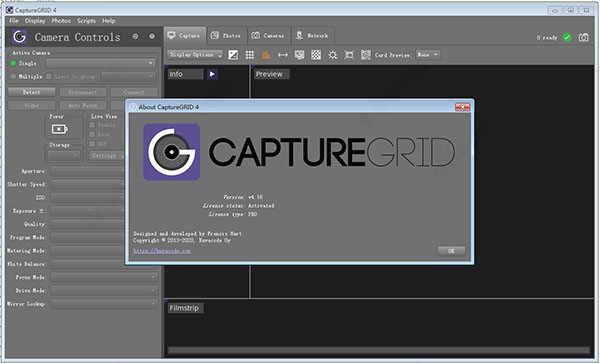600x364 pixels.
Task: Open the Single active camera dropdown
Action: point(101,63)
